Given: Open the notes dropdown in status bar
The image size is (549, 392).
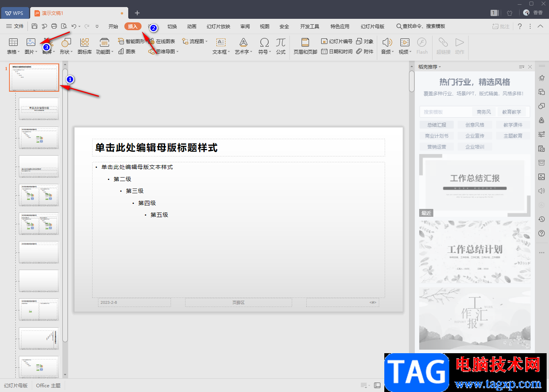Looking at the screenshot, I should (365, 385).
